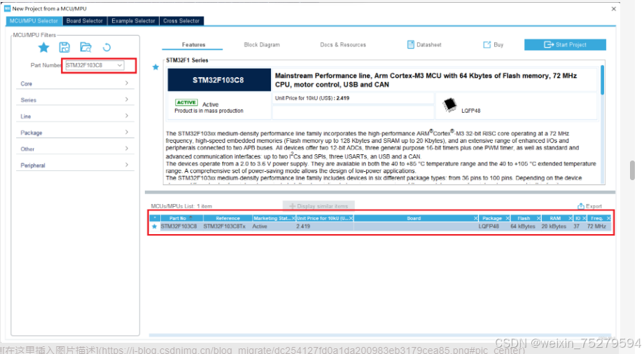
Task: Sort list by Part No header
Action: [x=181, y=218]
